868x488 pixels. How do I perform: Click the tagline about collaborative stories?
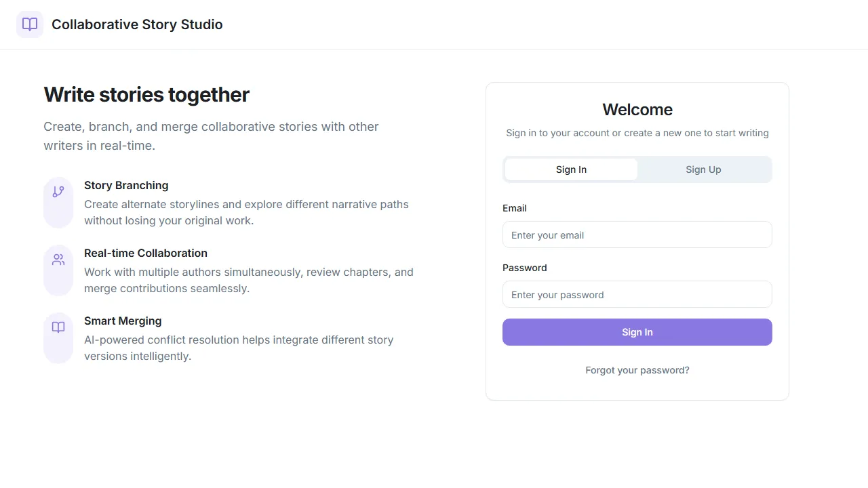click(211, 136)
